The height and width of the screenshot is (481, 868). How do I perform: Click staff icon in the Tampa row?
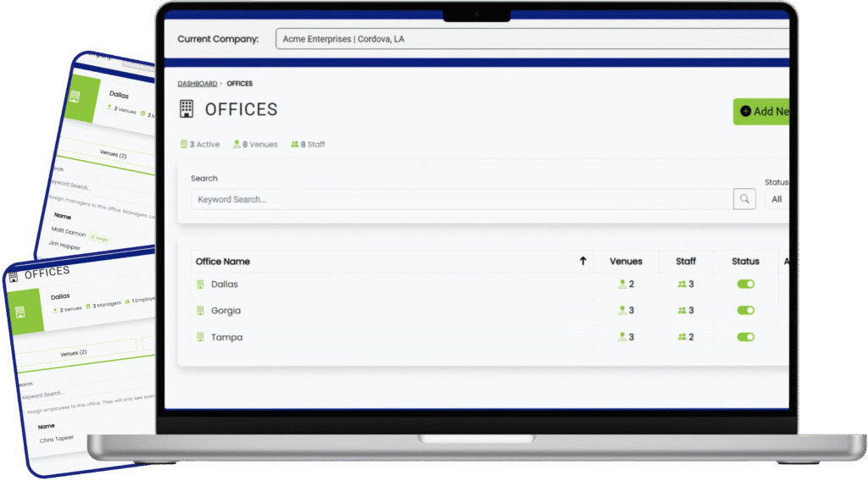(x=682, y=337)
